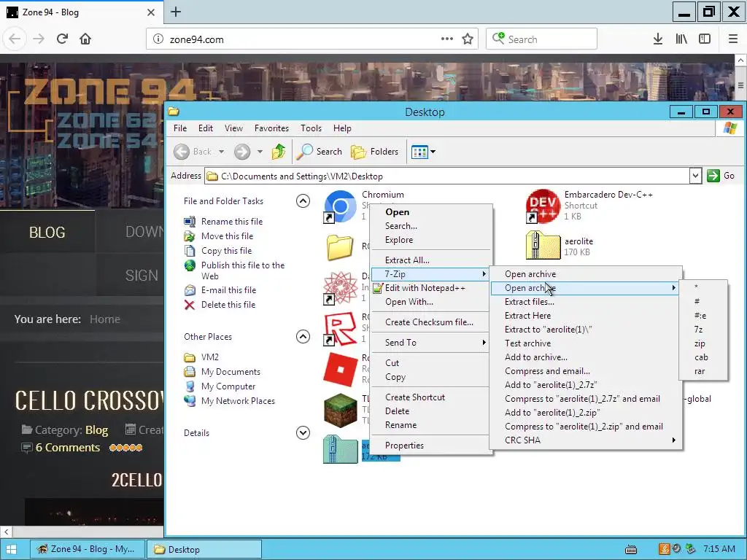Screen dimensions: 747x560
Task: Expand the Details section
Action: coord(303,433)
